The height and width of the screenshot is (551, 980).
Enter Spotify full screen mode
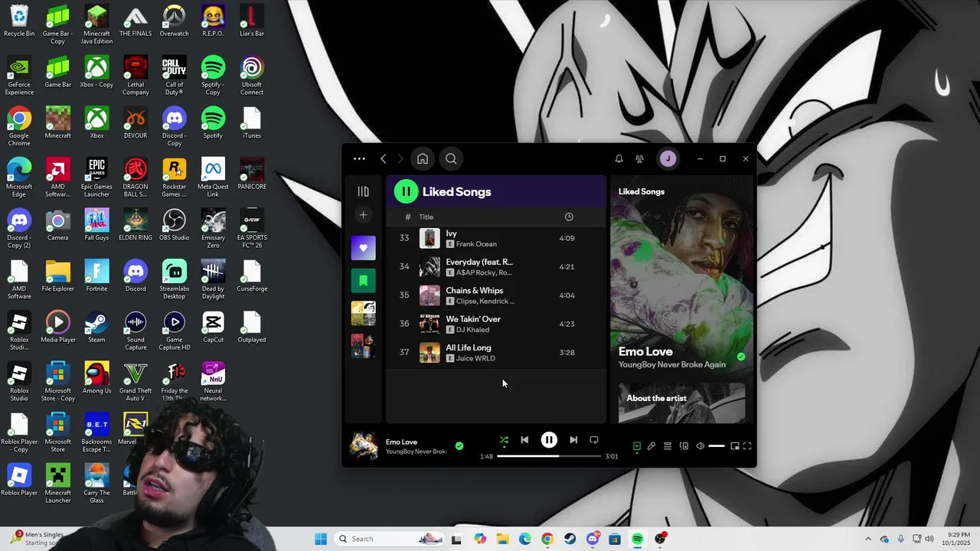click(x=747, y=446)
